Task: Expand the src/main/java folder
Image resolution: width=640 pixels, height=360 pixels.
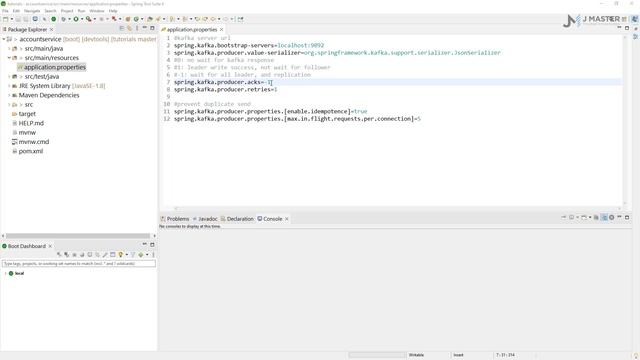Action: click(x=9, y=49)
